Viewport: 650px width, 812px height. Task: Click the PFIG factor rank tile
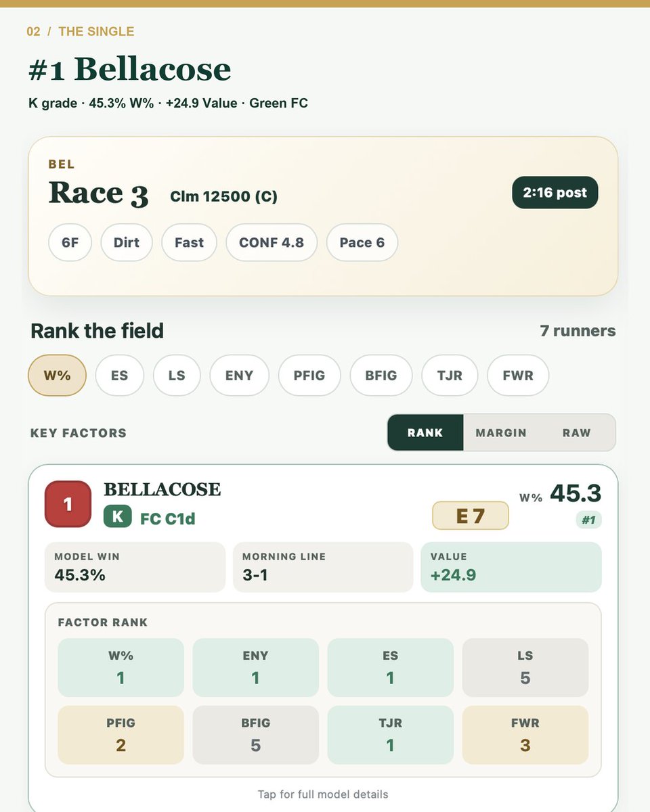click(x=121, y=735)
